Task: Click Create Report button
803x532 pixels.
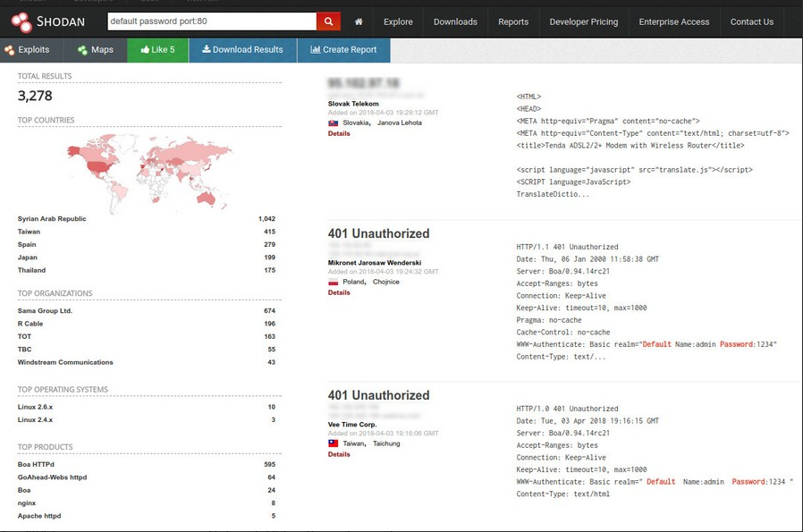Action: (x=343, y=50)
